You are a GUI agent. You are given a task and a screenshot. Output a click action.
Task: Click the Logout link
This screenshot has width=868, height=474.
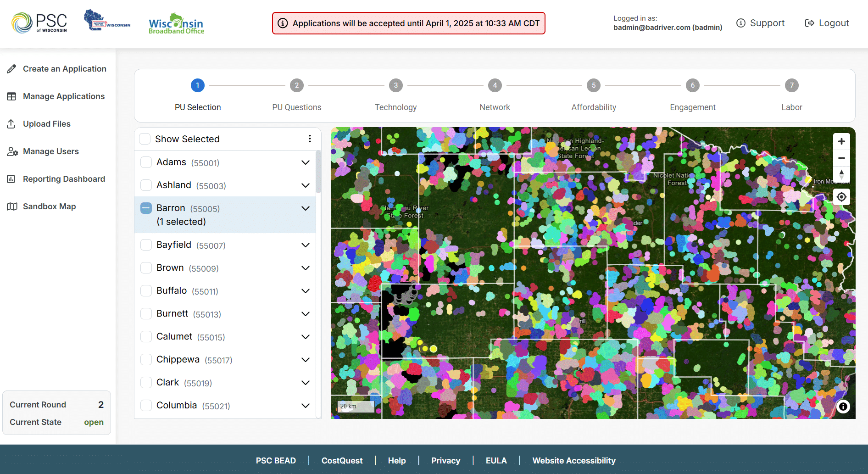[827, 23]
